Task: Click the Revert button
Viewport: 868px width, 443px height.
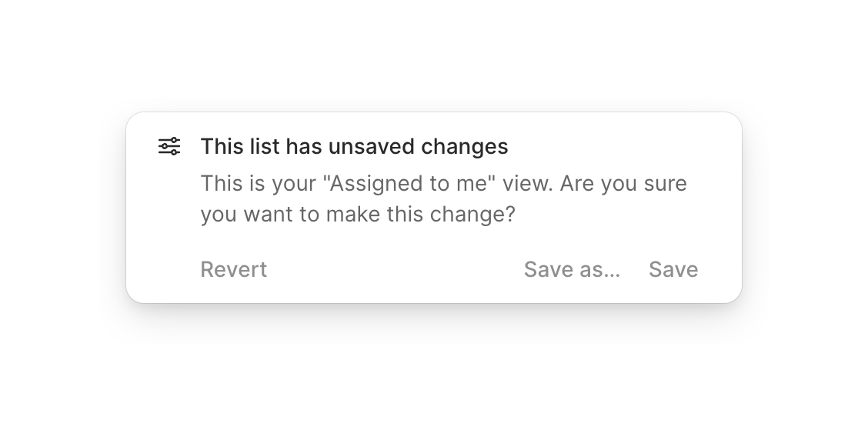Action: click(x=234, y=269)
